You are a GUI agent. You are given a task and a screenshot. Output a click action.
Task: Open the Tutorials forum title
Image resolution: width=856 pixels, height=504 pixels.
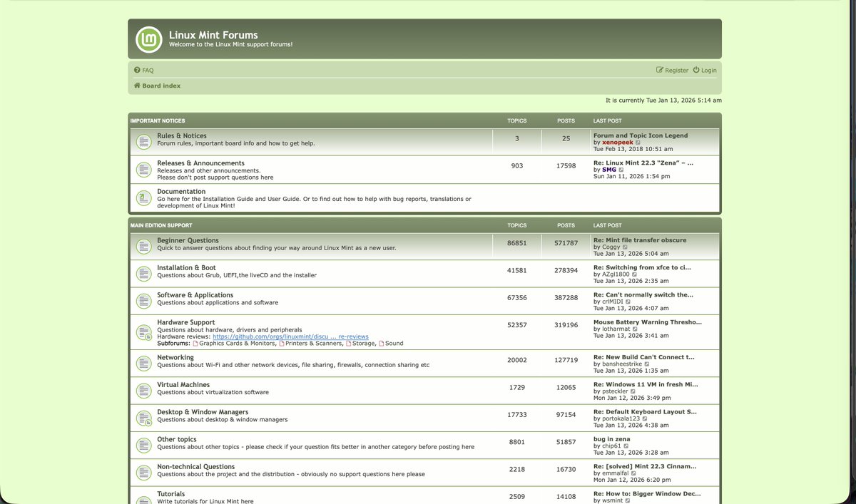click(171, 494)
